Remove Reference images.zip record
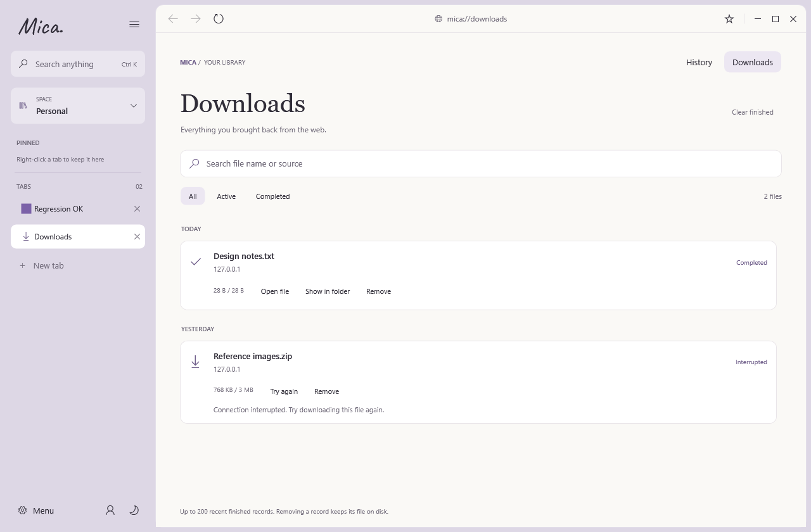 [x=327, y=391]
